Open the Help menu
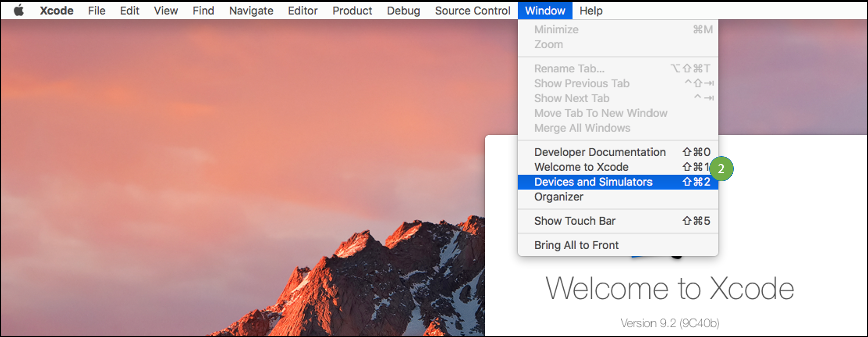Image resolution: width=868 pixels, height=337 pixels. [x=591, y=10]
